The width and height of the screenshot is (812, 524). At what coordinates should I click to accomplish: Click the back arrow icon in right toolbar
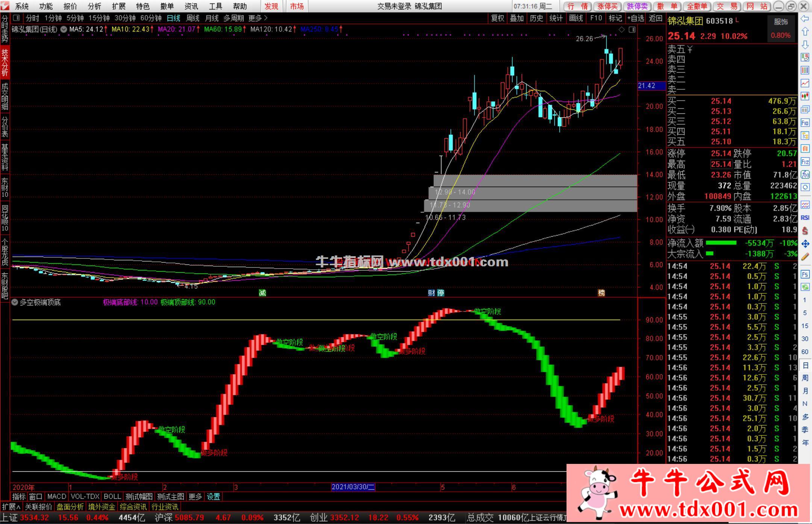pos(805,19)
